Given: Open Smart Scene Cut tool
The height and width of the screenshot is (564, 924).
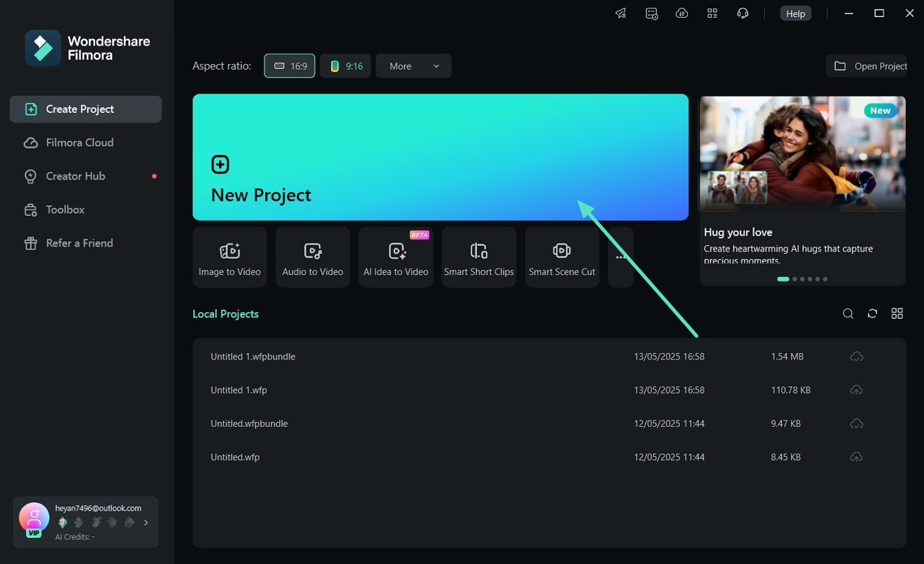Looking at the screenshot, I should [x=562, y=257].
